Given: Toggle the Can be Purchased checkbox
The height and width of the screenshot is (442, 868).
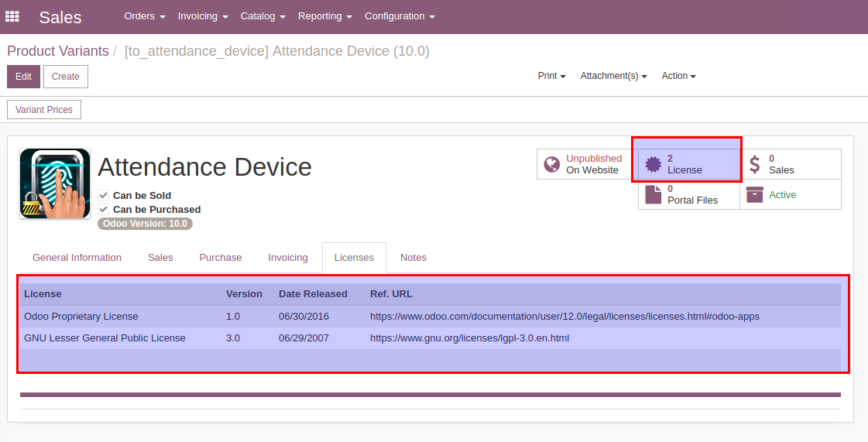Looking at the screenshot, I should point(103,210).
